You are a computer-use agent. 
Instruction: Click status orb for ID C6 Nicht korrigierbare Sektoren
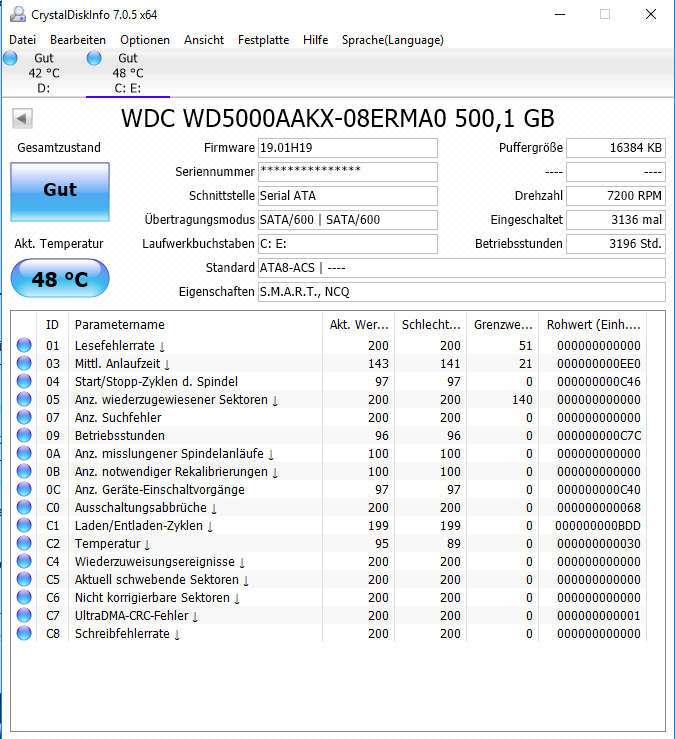click(x=24, y=597)
